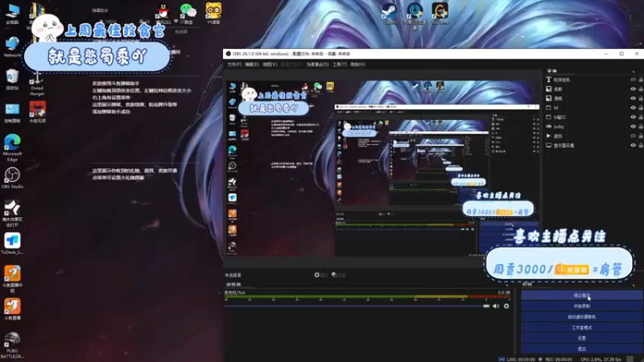Hide the pubg source with its eye icon
The image size is (644, 362).
pos(634,126)
